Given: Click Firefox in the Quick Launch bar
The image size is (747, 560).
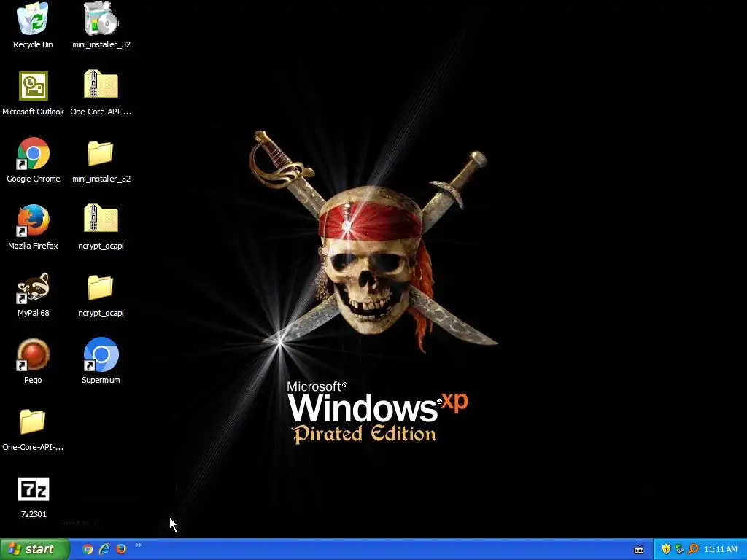Looking at the screenshot, I should (x=121, y=549).
